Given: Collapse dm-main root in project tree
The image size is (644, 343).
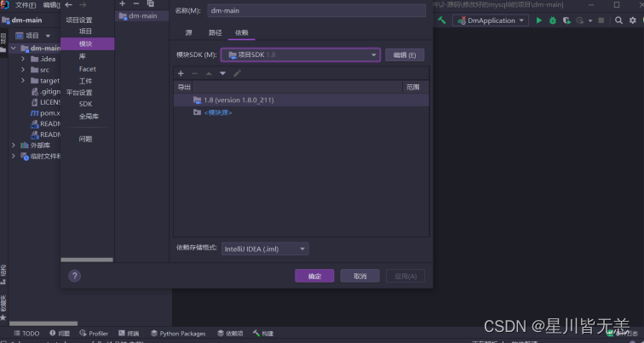Looking at the screenshot, I should coord(13,48).
